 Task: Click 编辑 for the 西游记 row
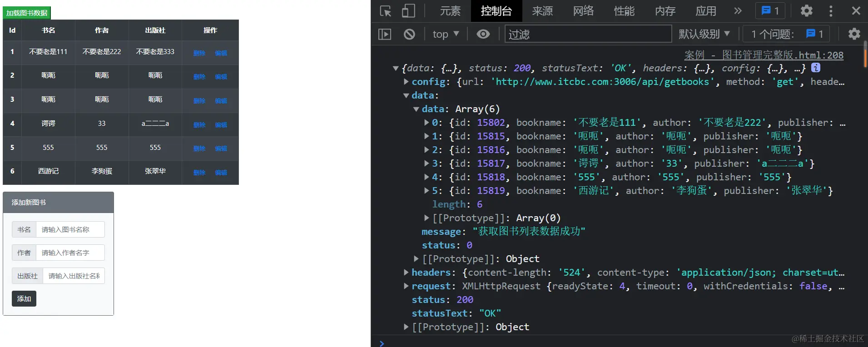(x=221, y=173)
